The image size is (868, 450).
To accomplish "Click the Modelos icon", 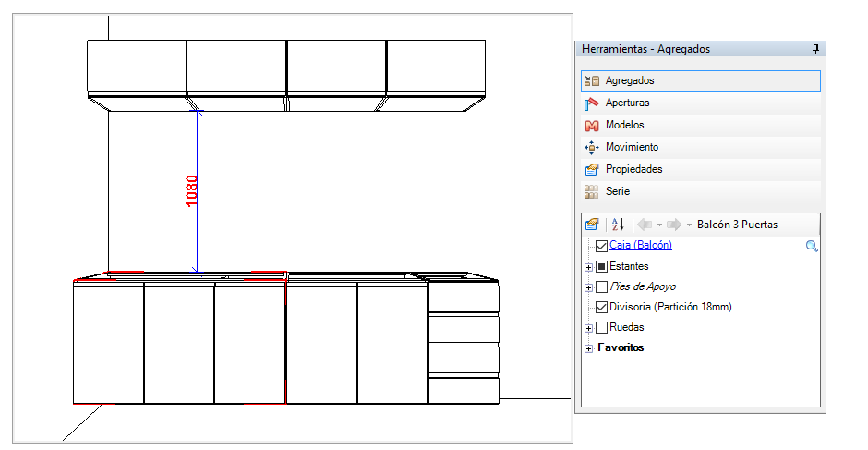I will pyautogui.click(x=593, y=126).
